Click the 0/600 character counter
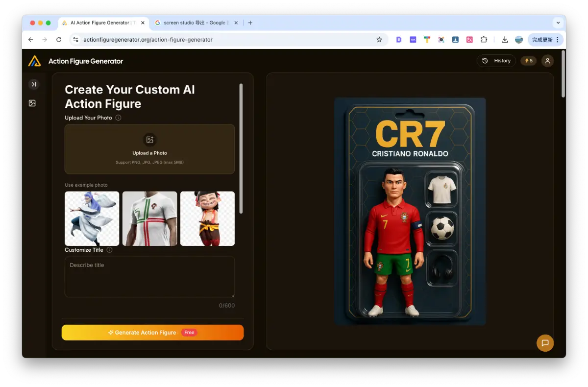 (x=227, y=305)
